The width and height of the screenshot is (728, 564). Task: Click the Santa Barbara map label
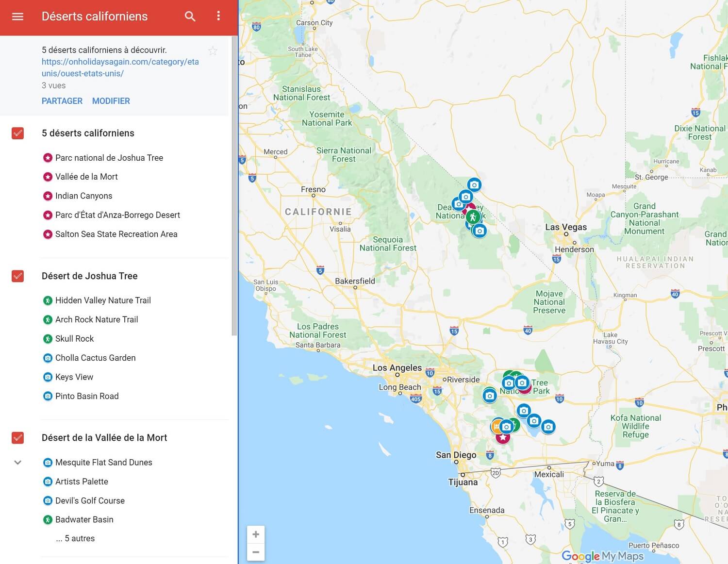318,345
